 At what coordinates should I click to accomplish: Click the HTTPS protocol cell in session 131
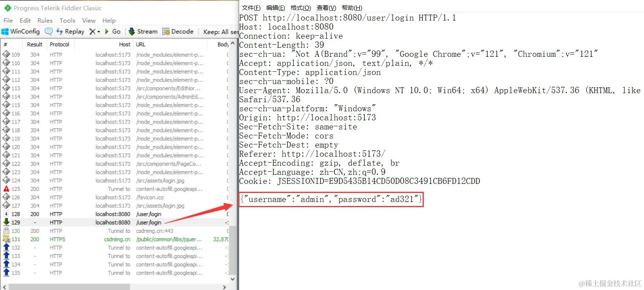click(58, 239)
